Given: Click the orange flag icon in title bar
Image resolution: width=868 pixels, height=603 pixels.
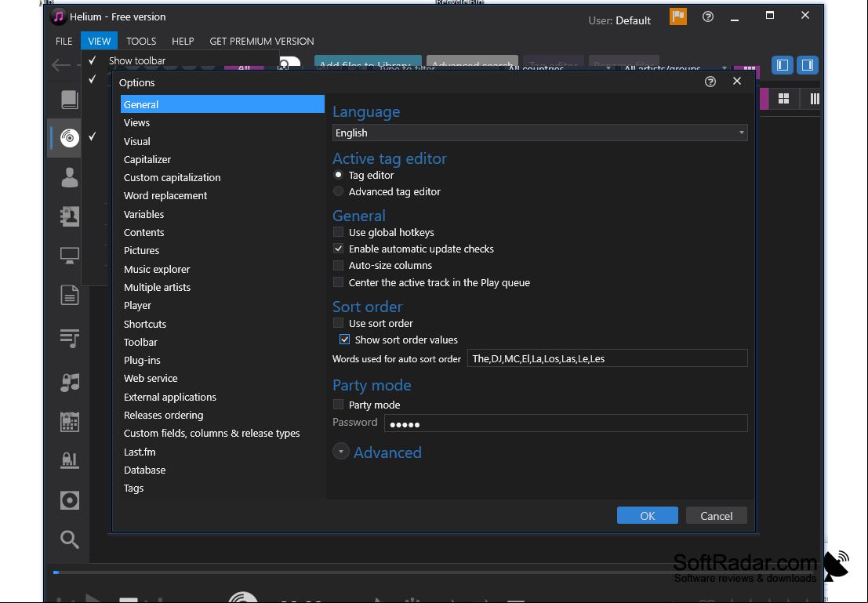Looking at the screenshot, I should point(678,16).
